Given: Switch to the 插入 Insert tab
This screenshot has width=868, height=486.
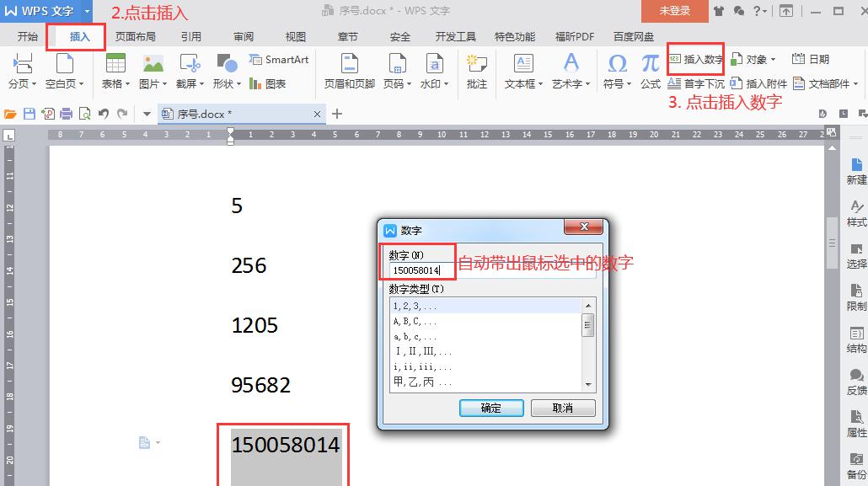Looking at the screenshot, I should pyautogui.click(x=80, y=36).
